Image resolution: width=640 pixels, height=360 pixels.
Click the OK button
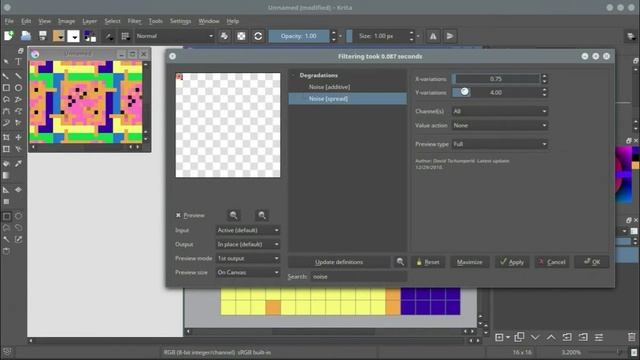coord(592,262)
